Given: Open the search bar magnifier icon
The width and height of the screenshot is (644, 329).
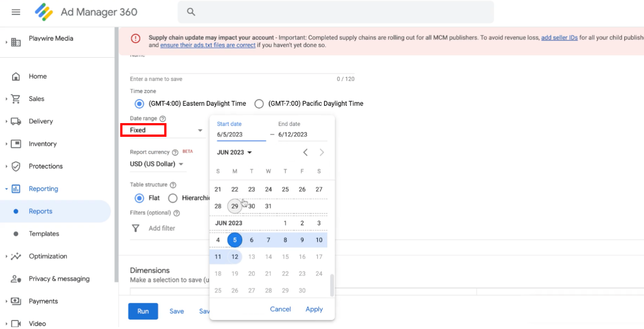Looking at the screenshot, I should (x=191, y=11).
